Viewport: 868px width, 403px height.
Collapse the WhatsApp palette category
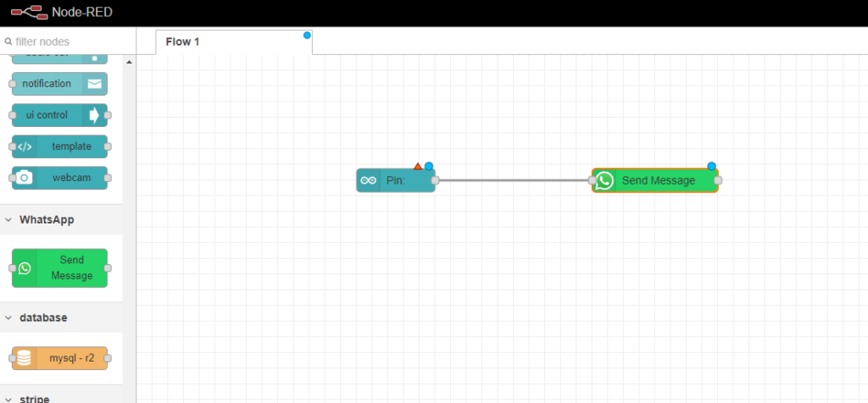(x=8, y=219)
